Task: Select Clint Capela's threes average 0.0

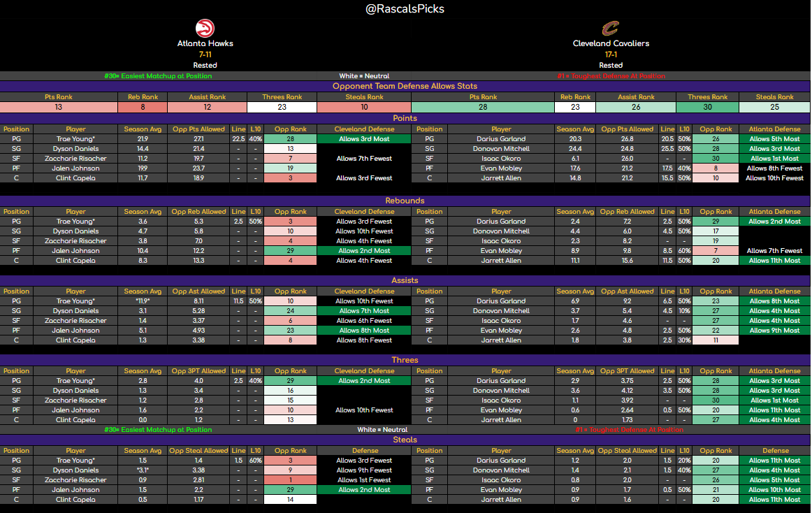Action: coord(143,420)
